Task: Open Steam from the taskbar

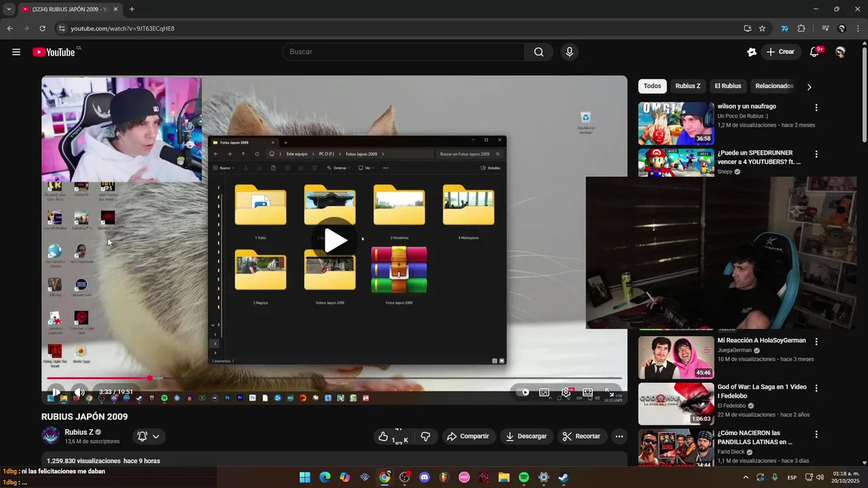Action: click(564, 477)
